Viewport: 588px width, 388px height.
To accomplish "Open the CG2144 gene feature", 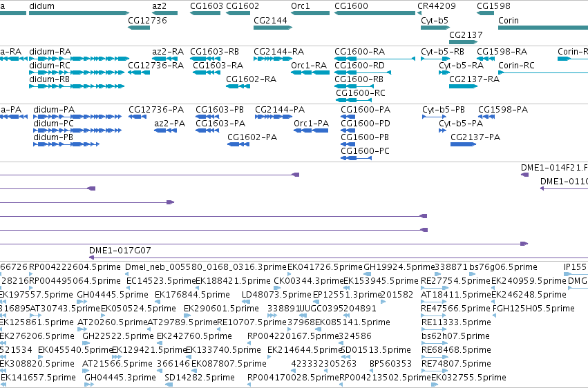I will (273, 28).
